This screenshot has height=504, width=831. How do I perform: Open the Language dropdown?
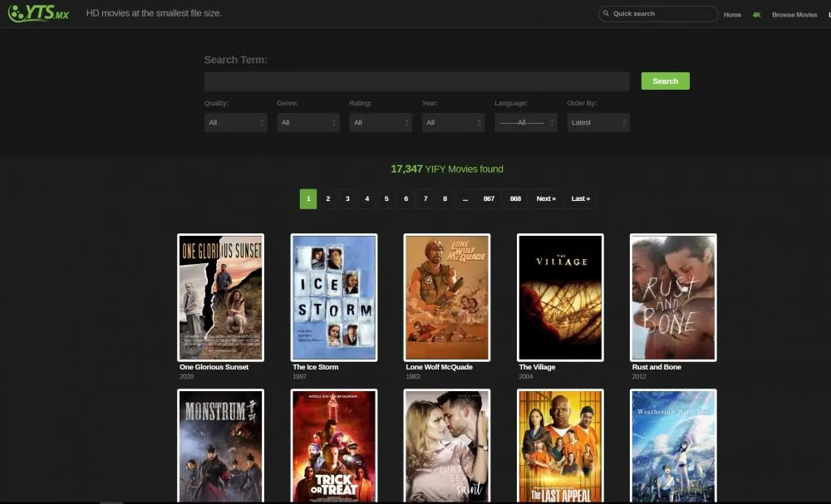[x=525, y=123]
